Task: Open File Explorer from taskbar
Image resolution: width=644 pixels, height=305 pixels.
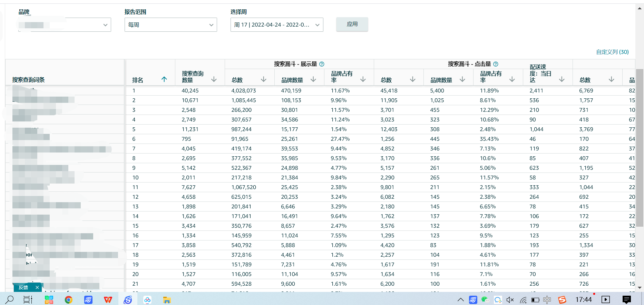Action: [167, 300]
